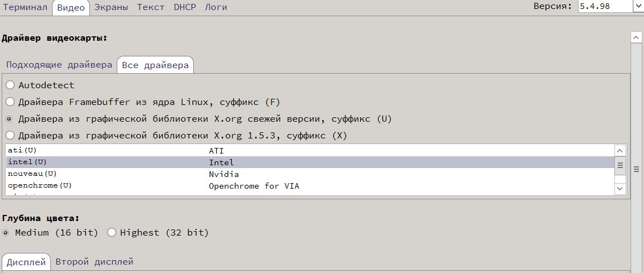
Task: Open the Терминал tab
Action: pyautogui.click(x=26, y=7)
